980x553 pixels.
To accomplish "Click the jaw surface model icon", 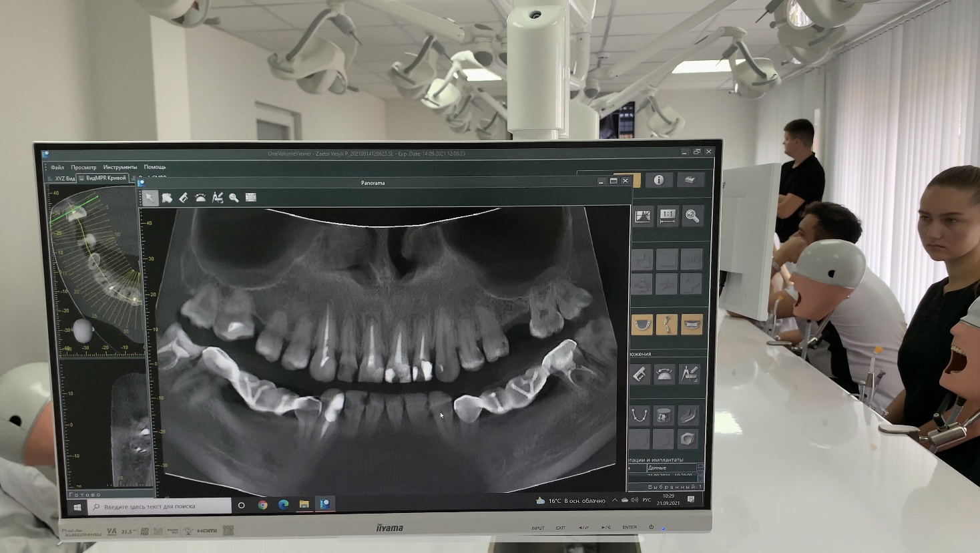I will tap(688, 415).
